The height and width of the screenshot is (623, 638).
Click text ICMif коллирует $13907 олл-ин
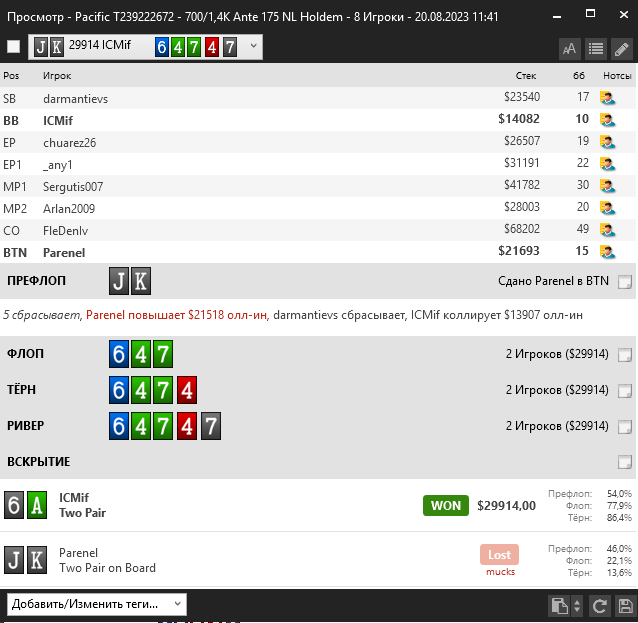point(496,315)
